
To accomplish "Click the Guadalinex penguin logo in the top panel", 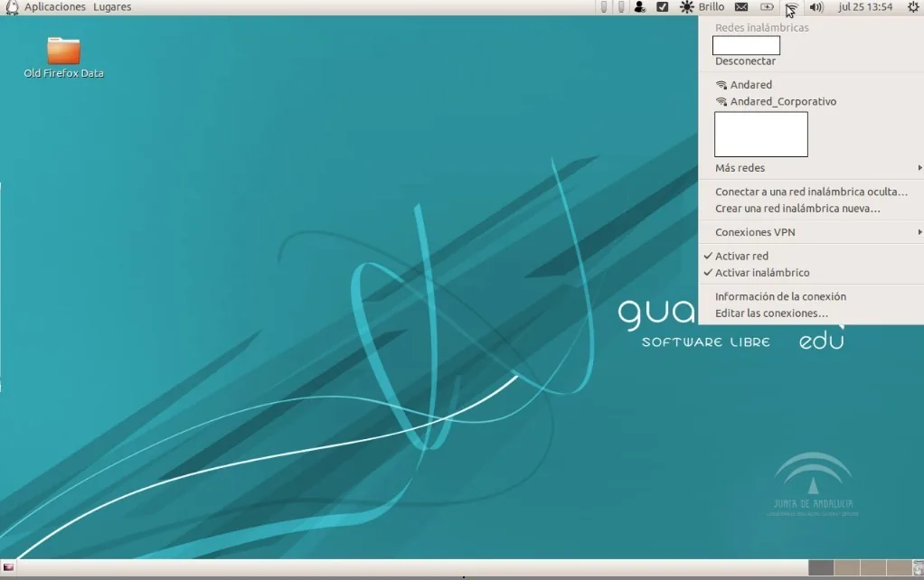I will 12,7.
